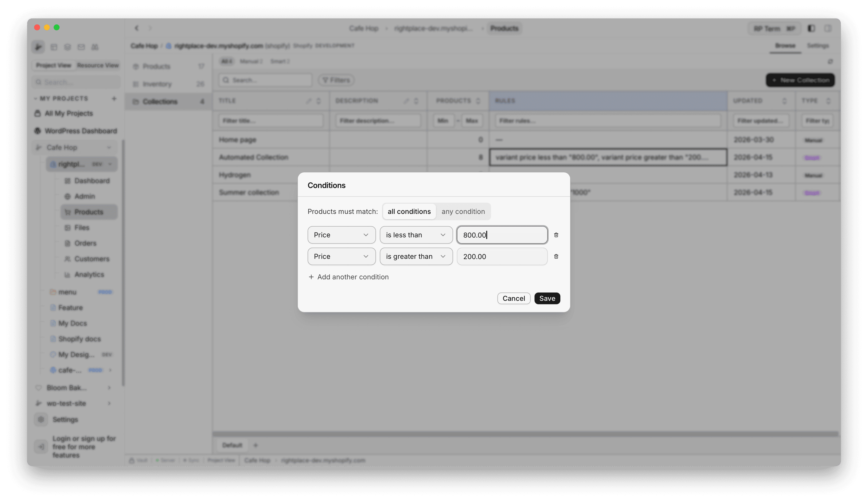Viewport: 868px width, 502px height.
Task: Switch products matching to 'any condition'
Action: point(463,211)
